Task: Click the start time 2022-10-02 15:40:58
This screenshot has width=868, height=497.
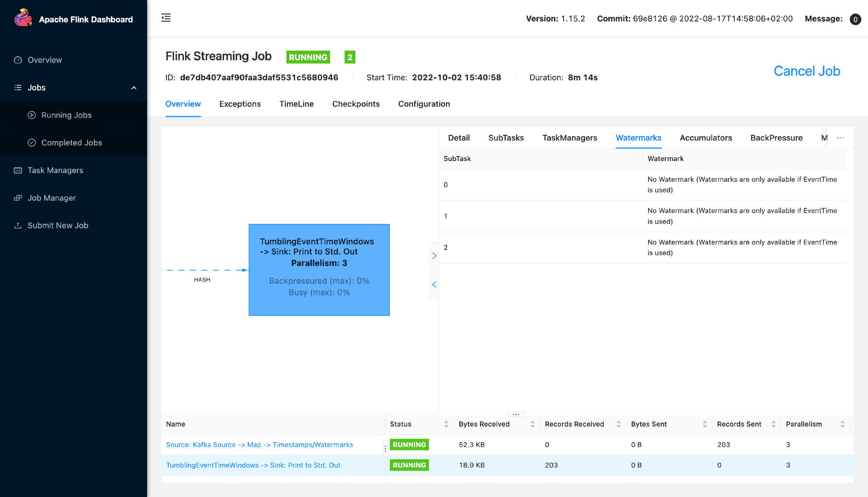Action: click(x=457, y=77)
